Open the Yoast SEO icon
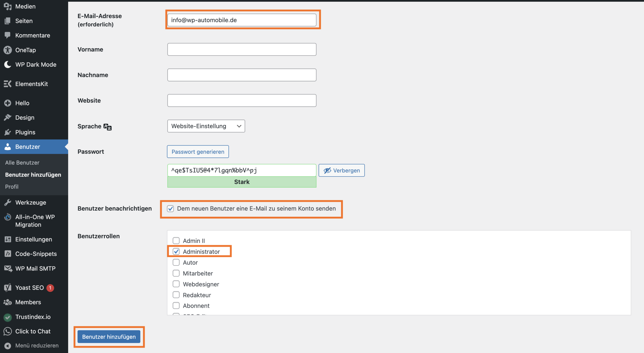The image size is (644, 353). click(x=8, y=288)
